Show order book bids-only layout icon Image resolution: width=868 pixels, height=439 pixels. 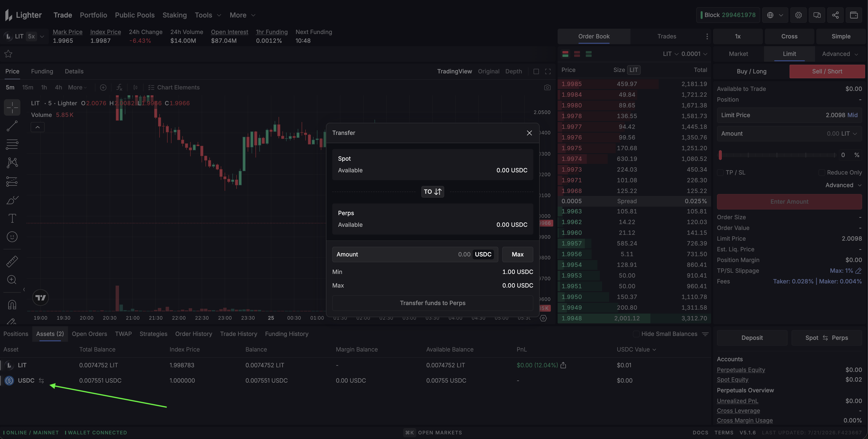(x=589, y=54)
